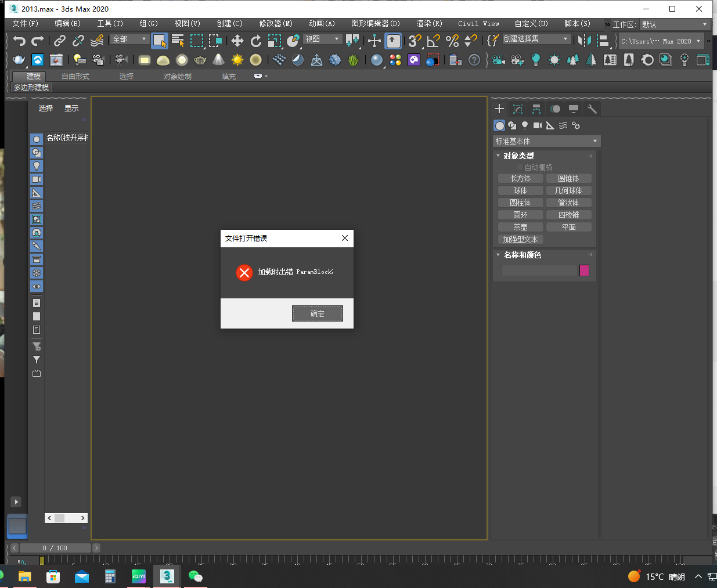
Task: Switch to the 自由形式 ribbon tab
Action: tap(75, 77)
